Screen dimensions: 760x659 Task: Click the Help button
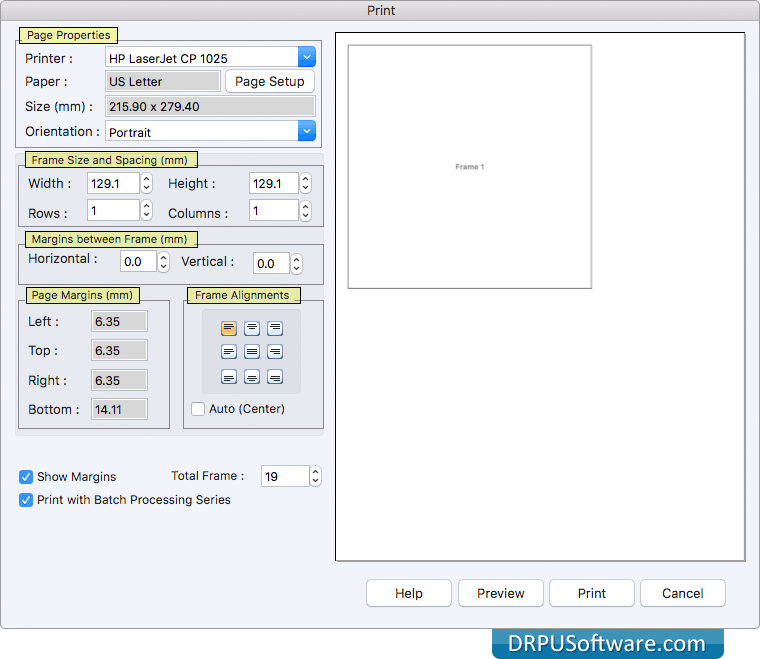[x=409, y=593]
